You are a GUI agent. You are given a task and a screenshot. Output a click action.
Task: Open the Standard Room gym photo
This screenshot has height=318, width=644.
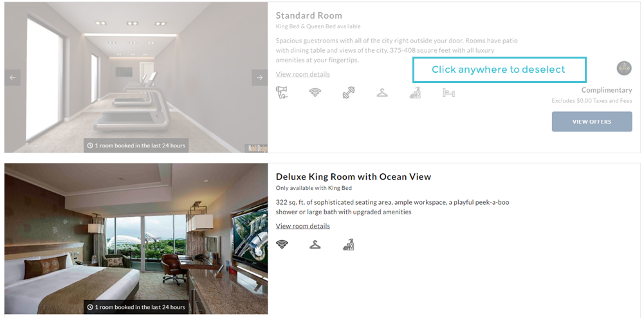136,77
